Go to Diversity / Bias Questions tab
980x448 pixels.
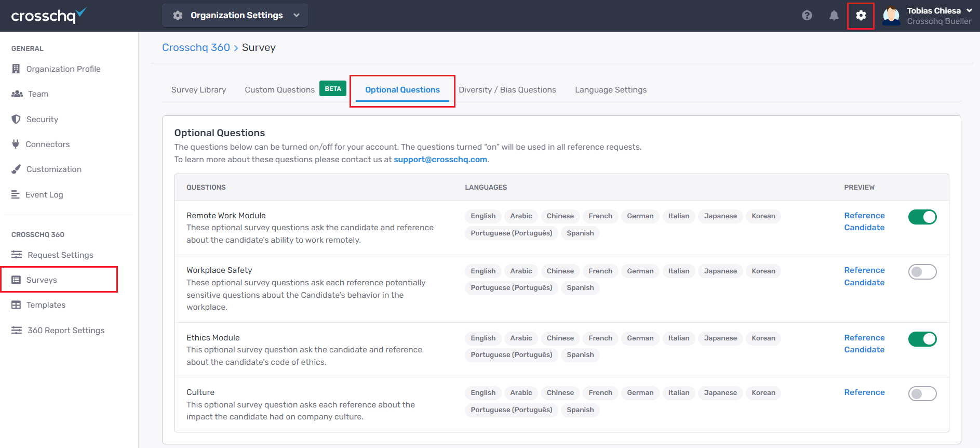pyautogui.click(x=507, y=89)
